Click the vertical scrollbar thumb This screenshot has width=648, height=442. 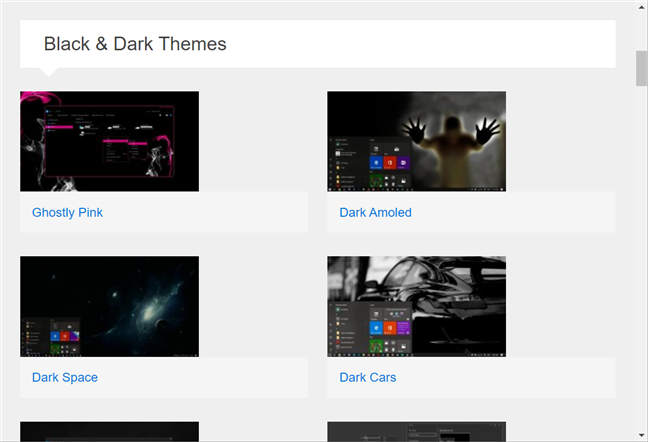[641, 68]
